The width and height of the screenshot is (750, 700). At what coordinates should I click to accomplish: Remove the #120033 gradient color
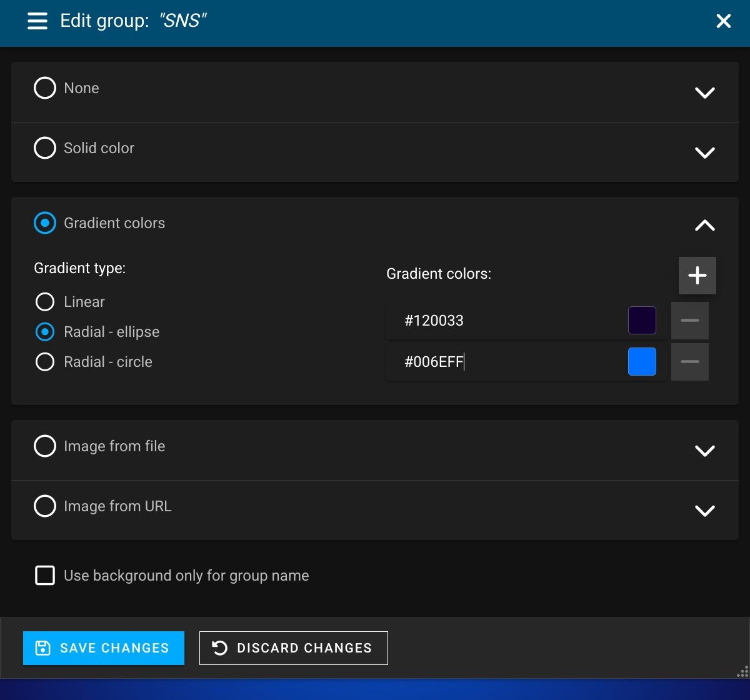coord(689,321)
